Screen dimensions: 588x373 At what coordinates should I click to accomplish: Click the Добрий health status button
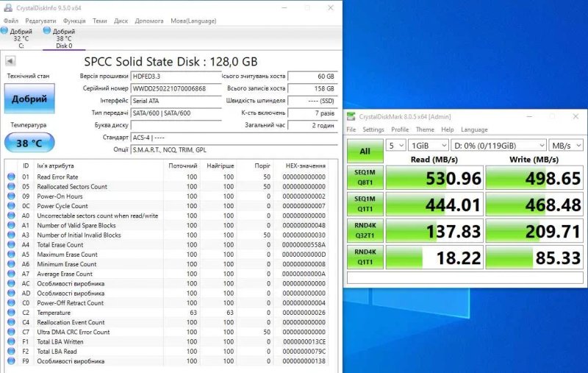[29, 99]
